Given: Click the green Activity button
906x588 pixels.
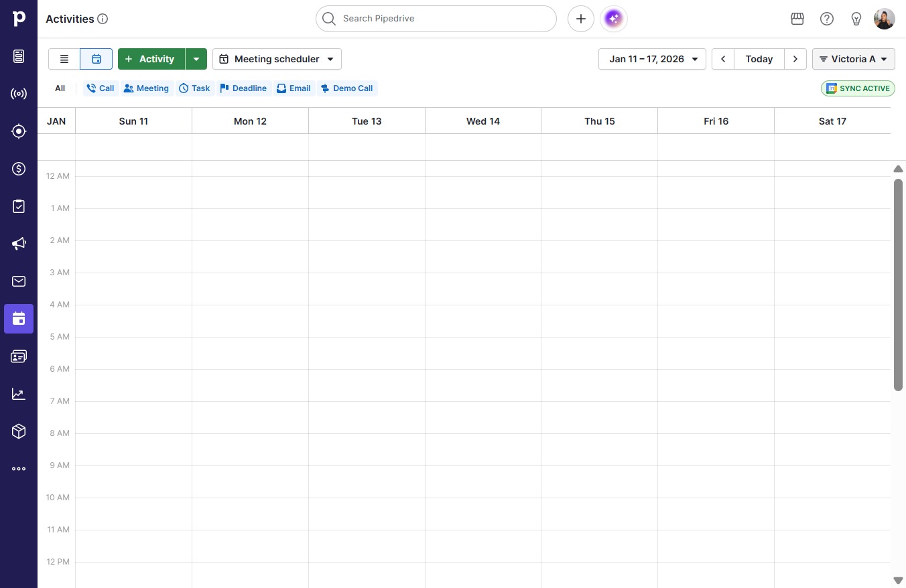Looking at the screenshot, I should click(151, 59).
